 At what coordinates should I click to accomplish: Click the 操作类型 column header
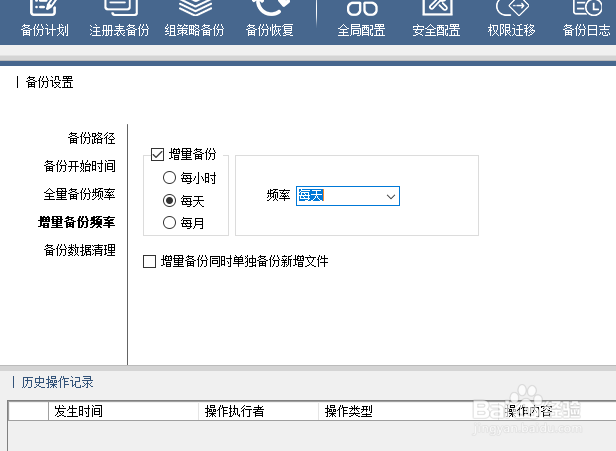(409, 411)
